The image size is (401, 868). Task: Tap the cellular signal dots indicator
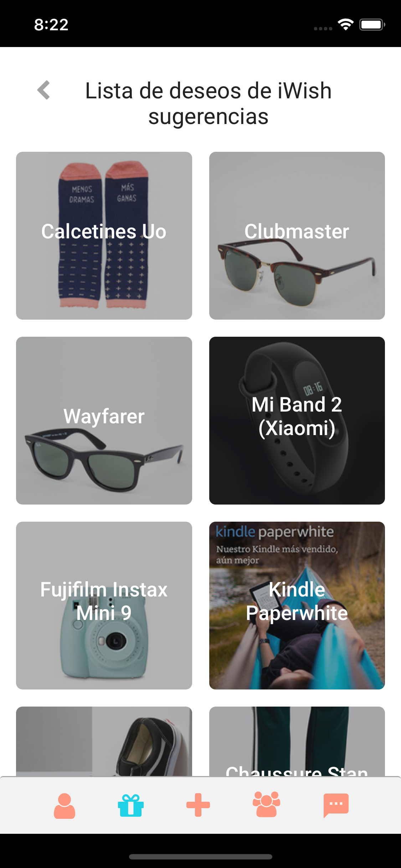(x=323, y=29)
